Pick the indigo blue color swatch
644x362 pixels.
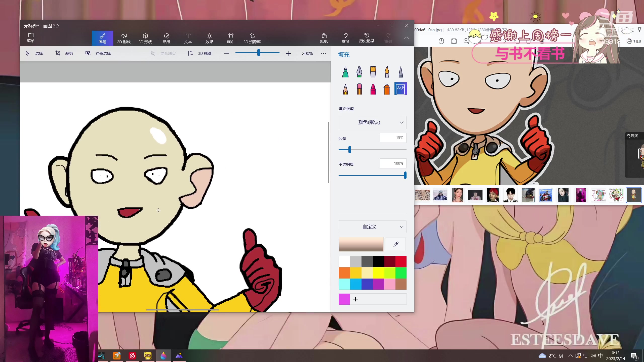click(367, 284)
